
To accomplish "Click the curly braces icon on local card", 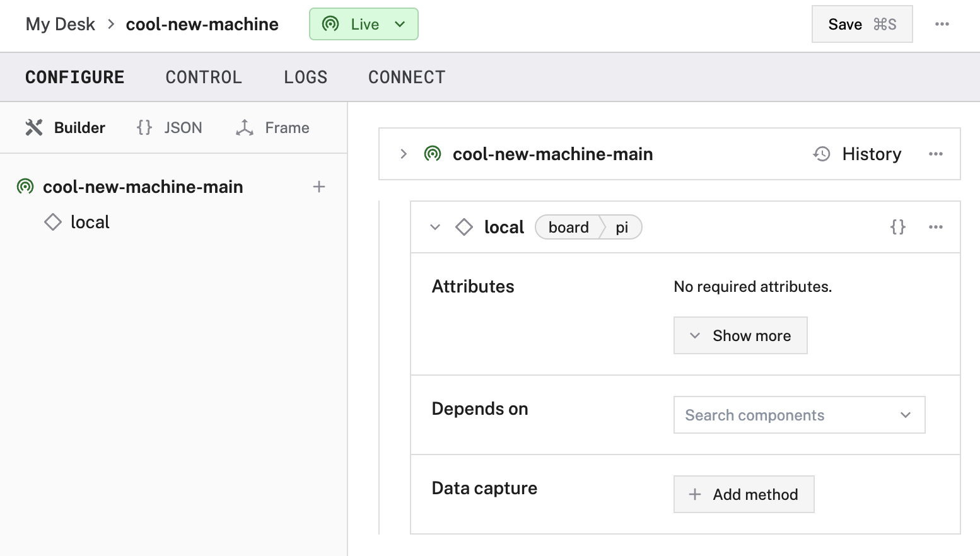I will pyautogui.click(x=897, y=227).
